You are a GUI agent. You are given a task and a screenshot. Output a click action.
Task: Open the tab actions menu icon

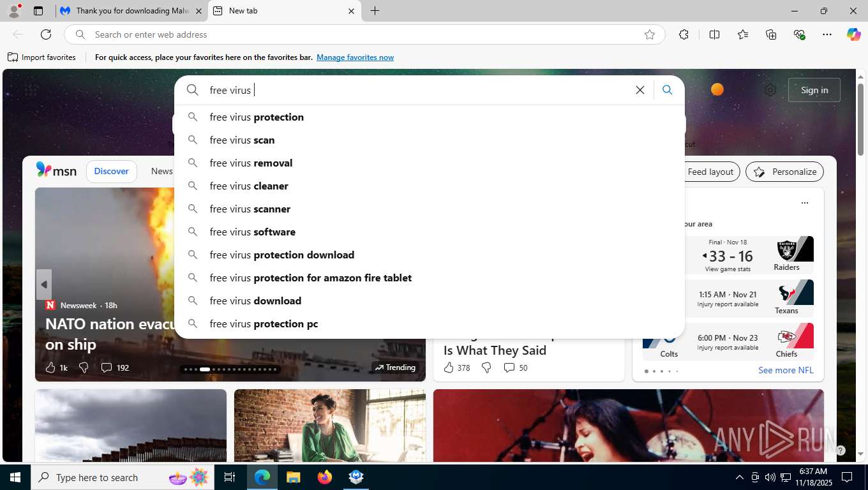point(38,11)
